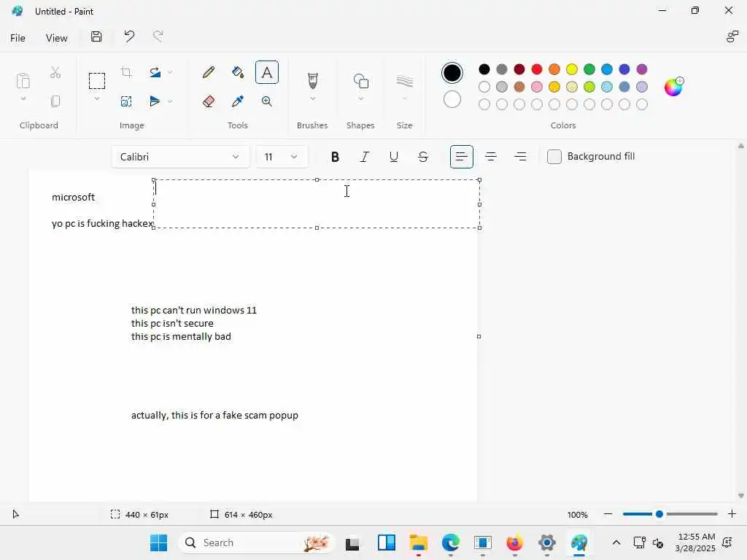The image size is (747, 560).
Task: Expand the Flip options chevron
Action: pyautogui.click(x=170, y=101)
